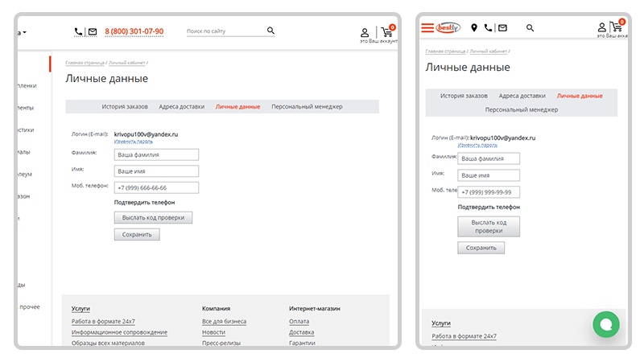Click Услуги heading link in desktop footer
Screen dimensions: 644x362
coord(80,309)
